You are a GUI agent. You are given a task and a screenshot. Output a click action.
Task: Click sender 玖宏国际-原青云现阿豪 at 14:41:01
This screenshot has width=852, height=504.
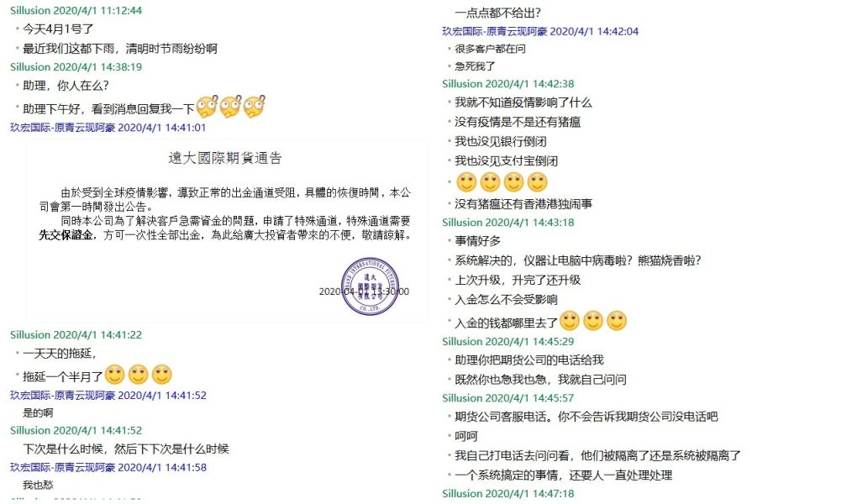[62, 128]
